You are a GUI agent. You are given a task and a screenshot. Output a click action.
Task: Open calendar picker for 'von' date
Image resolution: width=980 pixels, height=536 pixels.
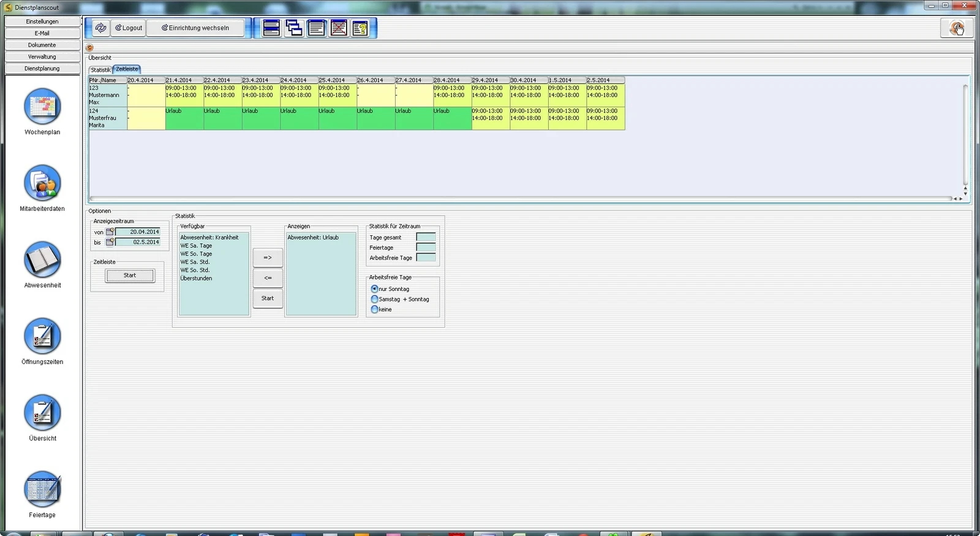coord(110,232)
